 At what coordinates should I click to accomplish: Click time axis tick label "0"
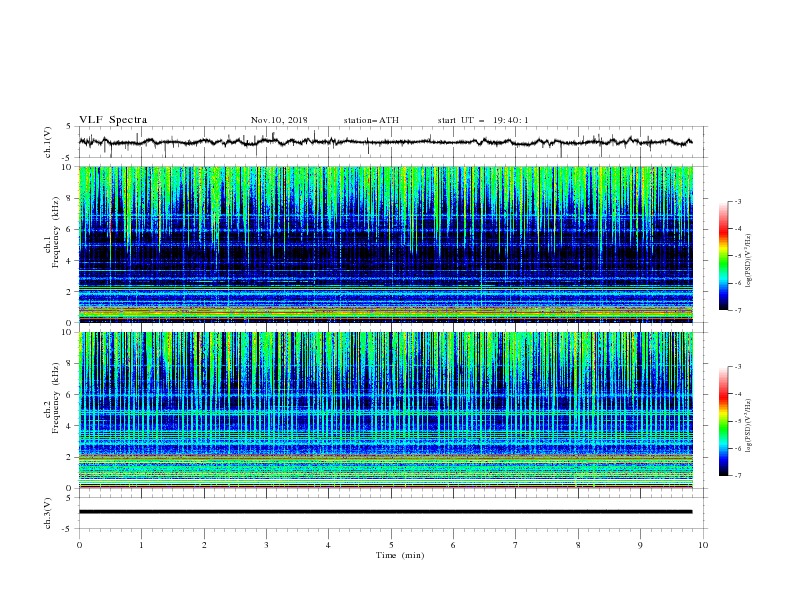click(79, 545)
